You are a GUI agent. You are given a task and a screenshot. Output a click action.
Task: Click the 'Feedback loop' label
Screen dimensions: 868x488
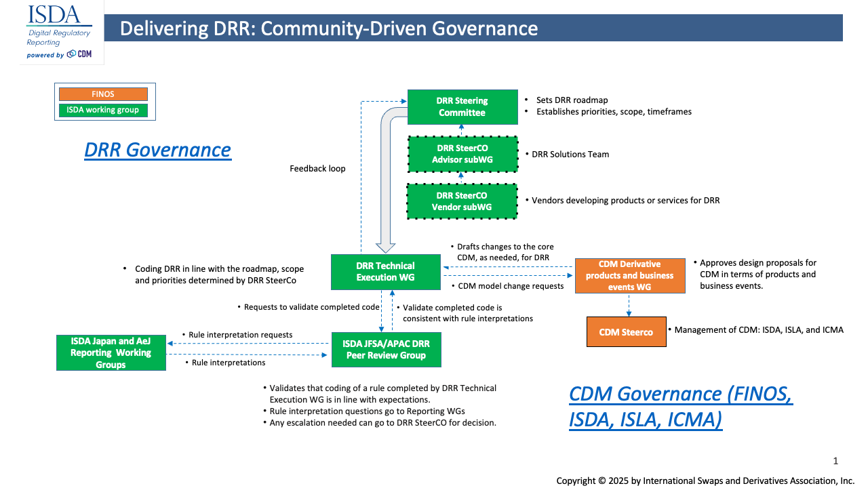pos(317,168)
